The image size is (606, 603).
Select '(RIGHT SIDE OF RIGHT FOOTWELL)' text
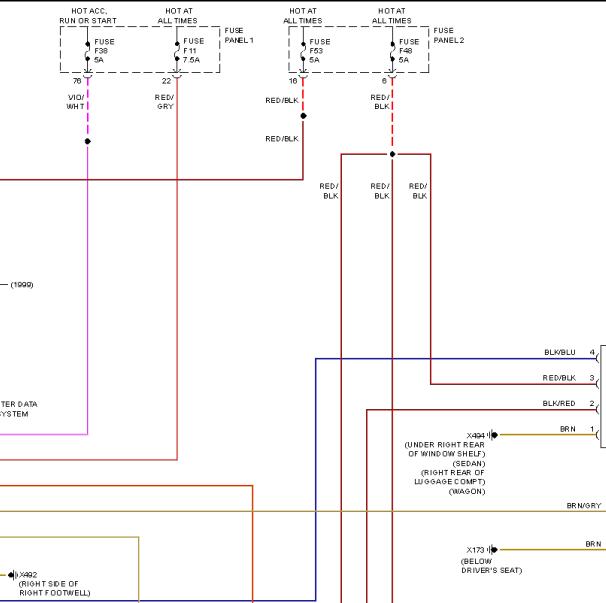[54, 588]
